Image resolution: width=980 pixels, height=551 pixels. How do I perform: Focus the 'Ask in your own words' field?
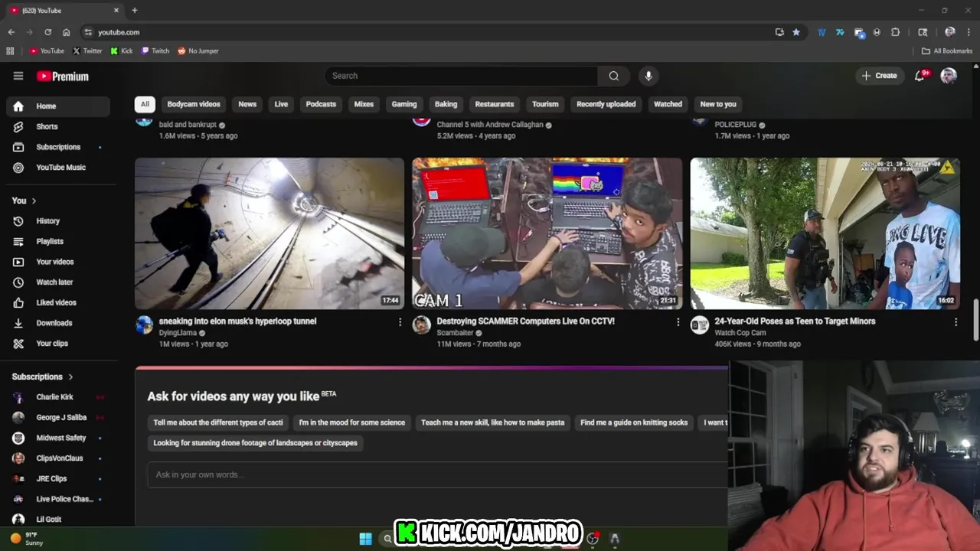[x=437, y=474]
